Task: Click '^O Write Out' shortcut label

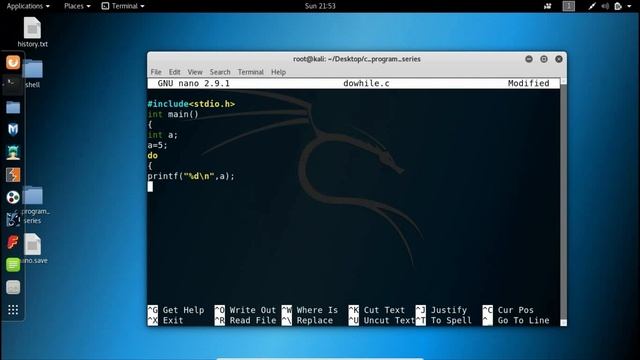Action: click(x=245, y=310)
